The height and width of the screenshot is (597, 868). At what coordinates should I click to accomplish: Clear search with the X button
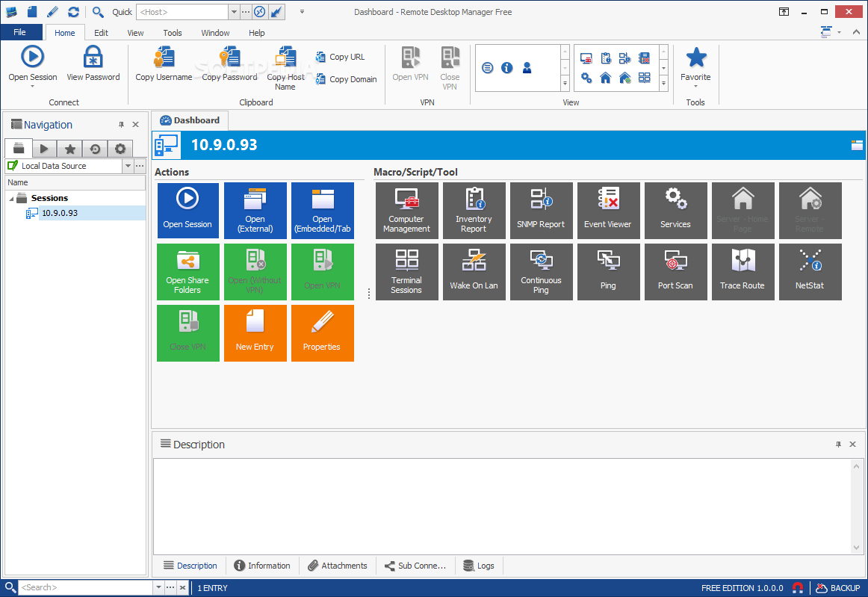coord(182,587)
